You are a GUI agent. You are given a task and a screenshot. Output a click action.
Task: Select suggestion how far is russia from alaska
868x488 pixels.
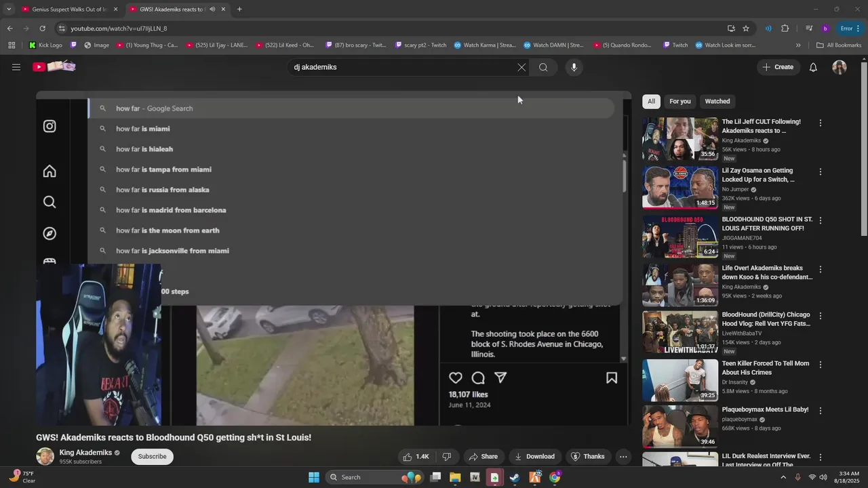351,190
